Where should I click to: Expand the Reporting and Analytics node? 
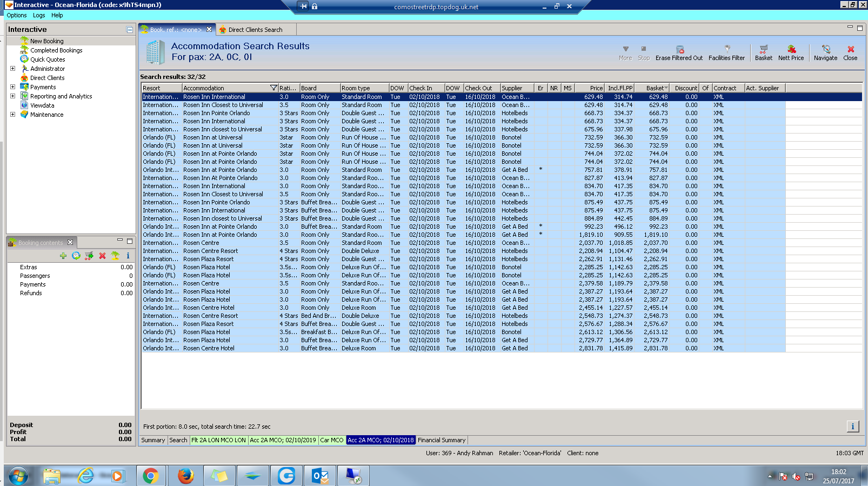tap(12, 96)
